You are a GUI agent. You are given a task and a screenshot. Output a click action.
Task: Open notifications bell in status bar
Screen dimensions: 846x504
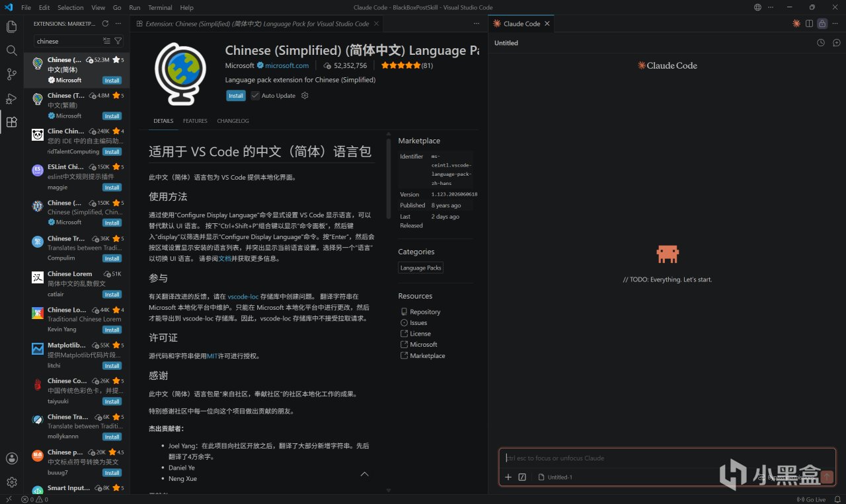[x=837, y=499]
